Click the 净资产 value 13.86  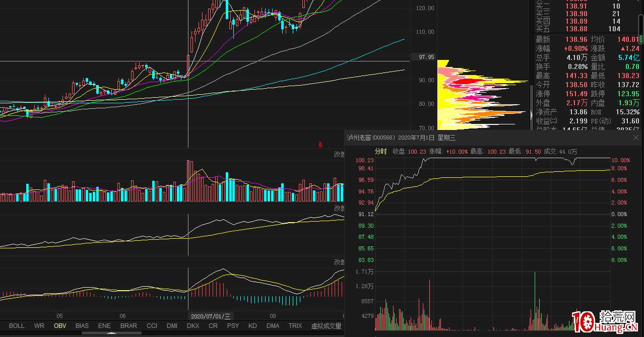pos(578,112)
